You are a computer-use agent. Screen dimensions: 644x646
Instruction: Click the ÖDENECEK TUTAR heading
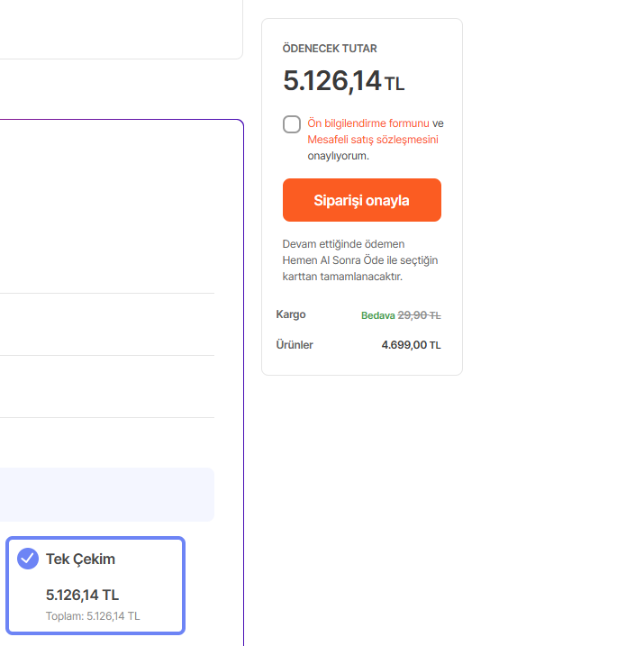tap(330, 49)
